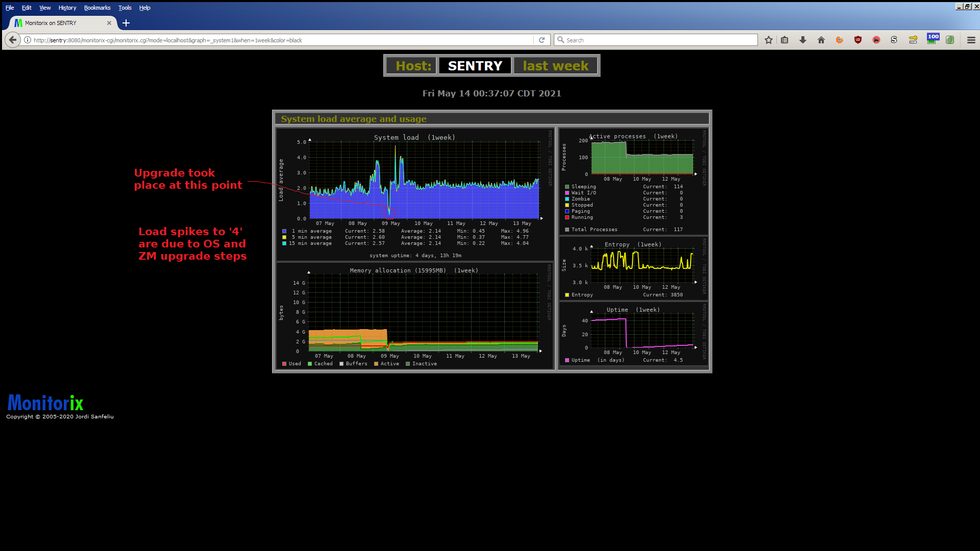Click the 'Total Processes' legend row

(x=624, y=230)
